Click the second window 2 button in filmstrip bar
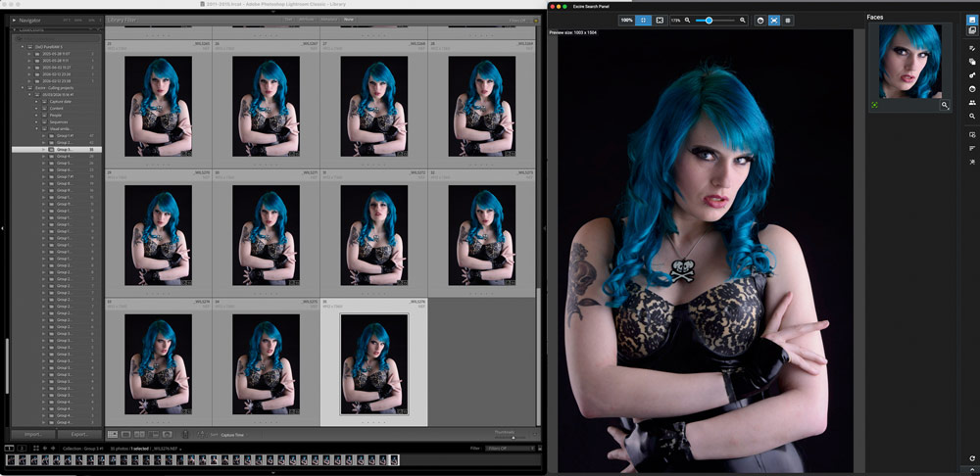 pyautogui.click(x=22, y=448)
